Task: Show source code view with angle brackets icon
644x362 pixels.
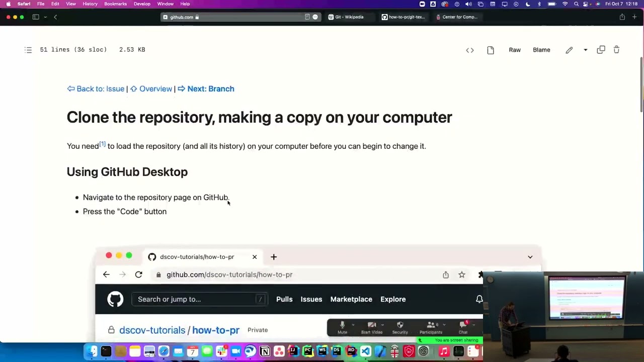Action: (470, 50)
